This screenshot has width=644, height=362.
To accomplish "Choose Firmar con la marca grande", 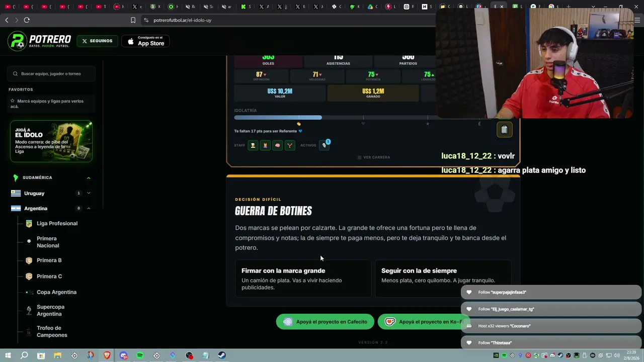I will tap(303, 279).
